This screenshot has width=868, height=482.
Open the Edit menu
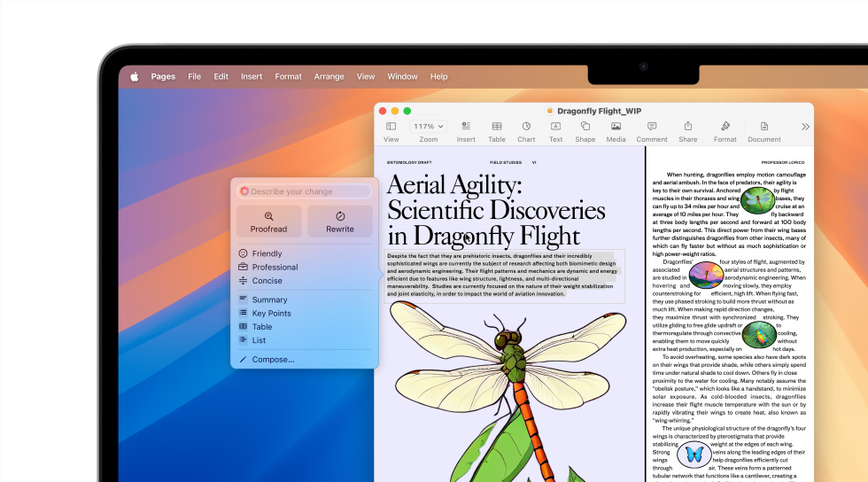pos(221,76)
